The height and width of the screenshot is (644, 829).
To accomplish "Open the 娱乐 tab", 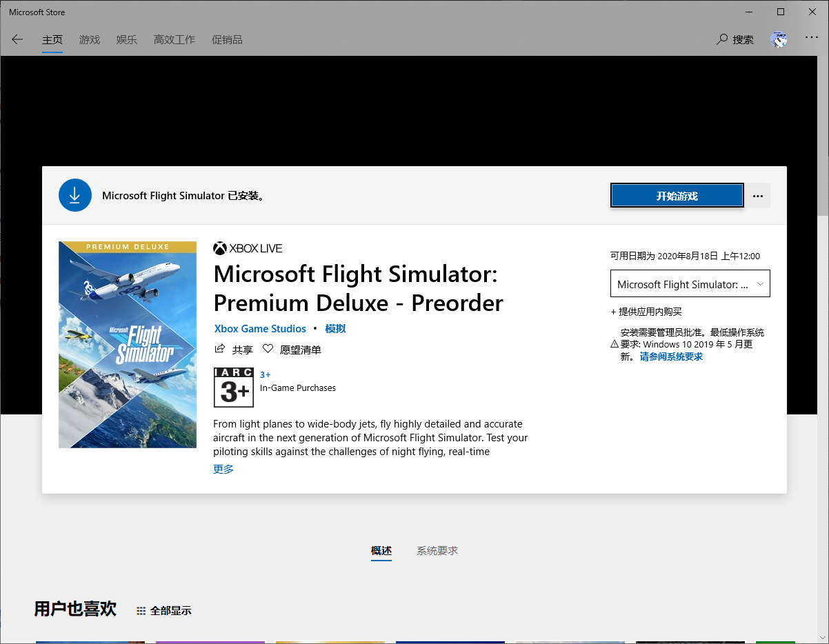I will pos(127,40).
